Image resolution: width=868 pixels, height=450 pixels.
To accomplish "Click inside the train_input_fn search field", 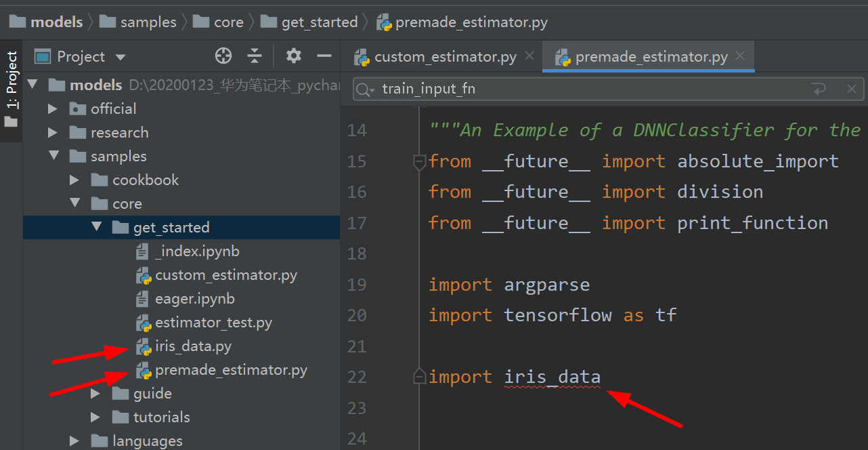I will (x=474, y=89).
